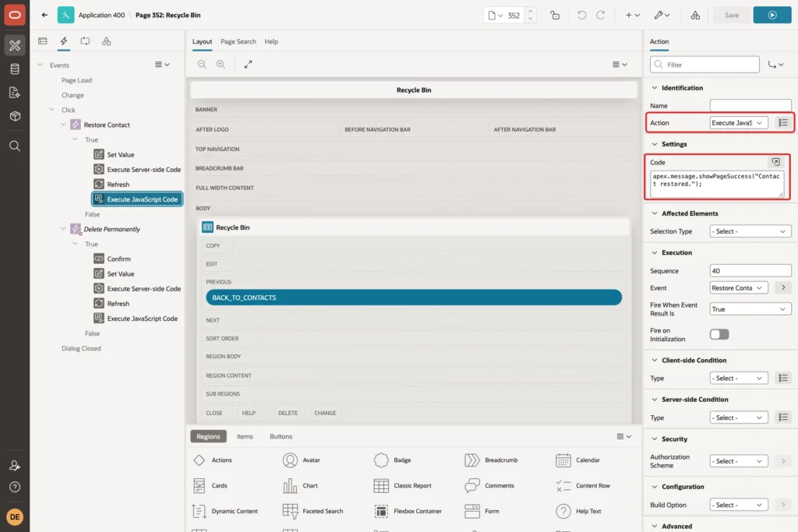This screenshot has height=532, width=798.
Task: Open the Administration user icon in sidebar
Action: pos(15,465)
